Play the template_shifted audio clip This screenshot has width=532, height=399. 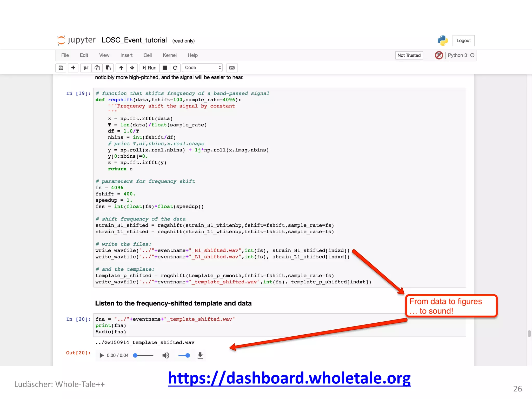[102, 355]
